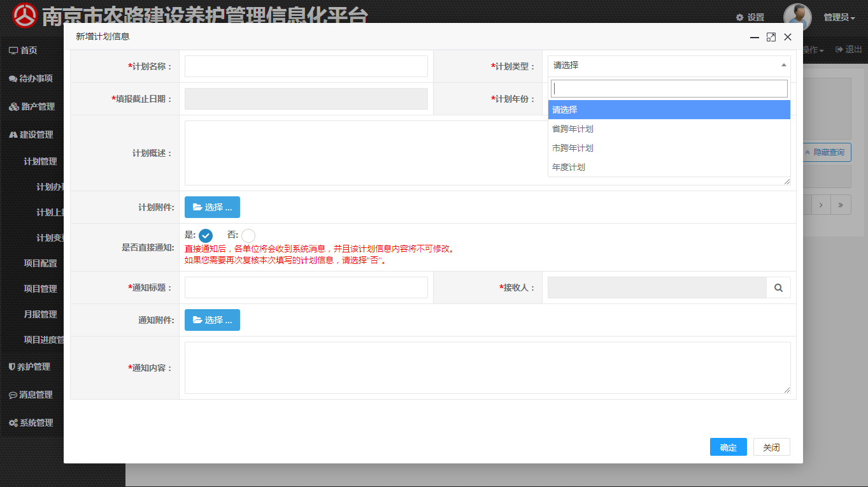Focus the 通知标题 input field
The image size is (868, 487).
click(306, 287)
